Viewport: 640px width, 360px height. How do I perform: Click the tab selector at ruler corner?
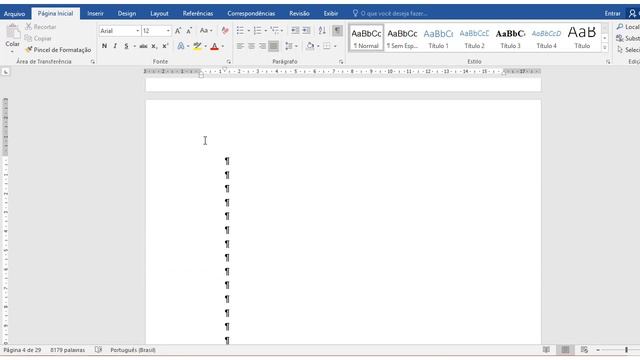coord(6,72)
